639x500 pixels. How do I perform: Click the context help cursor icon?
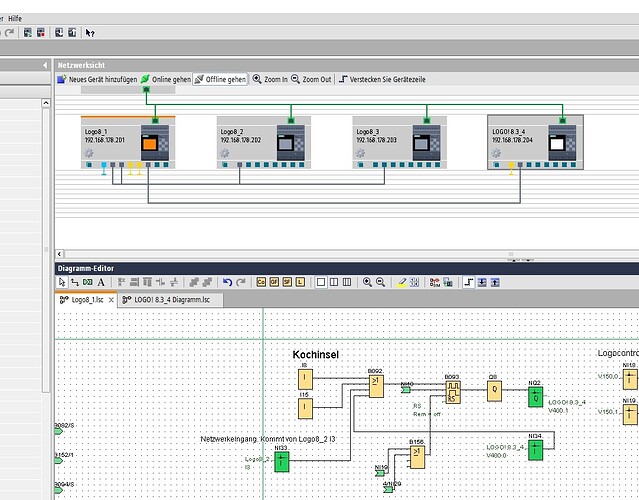(90, 33)
